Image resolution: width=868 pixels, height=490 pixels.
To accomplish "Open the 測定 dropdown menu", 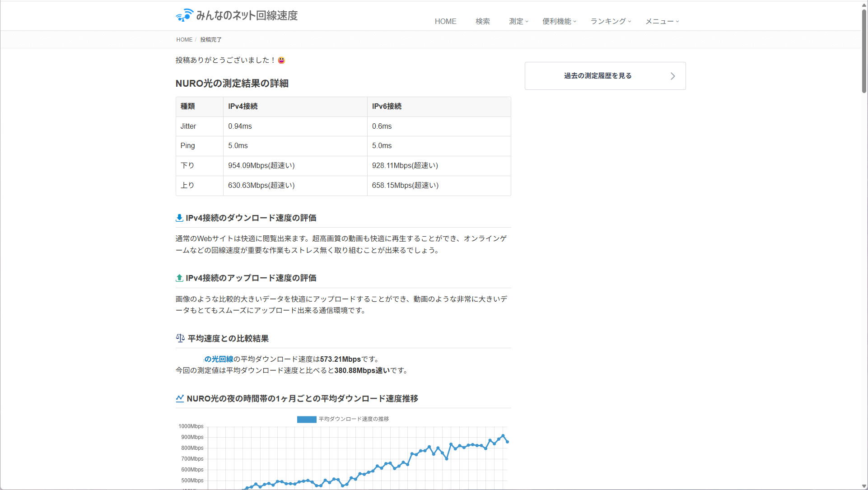I will pyautogui.click(x=518, y=21).
